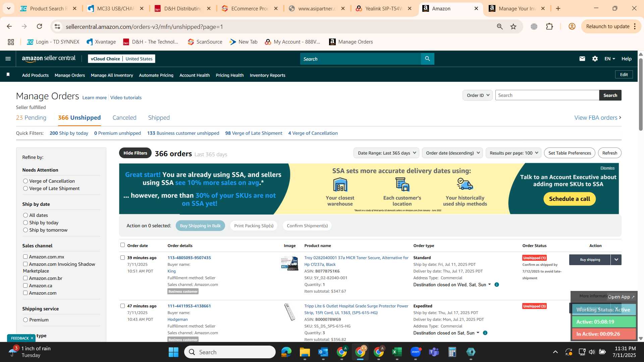Open Results per page 100 dropdown

tap(513, 153)
